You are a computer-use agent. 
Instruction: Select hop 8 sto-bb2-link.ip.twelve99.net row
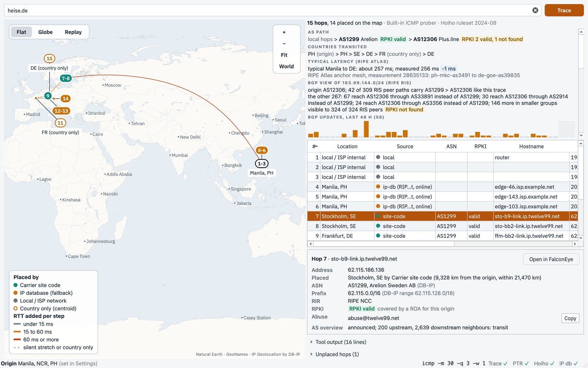[442, 226]
